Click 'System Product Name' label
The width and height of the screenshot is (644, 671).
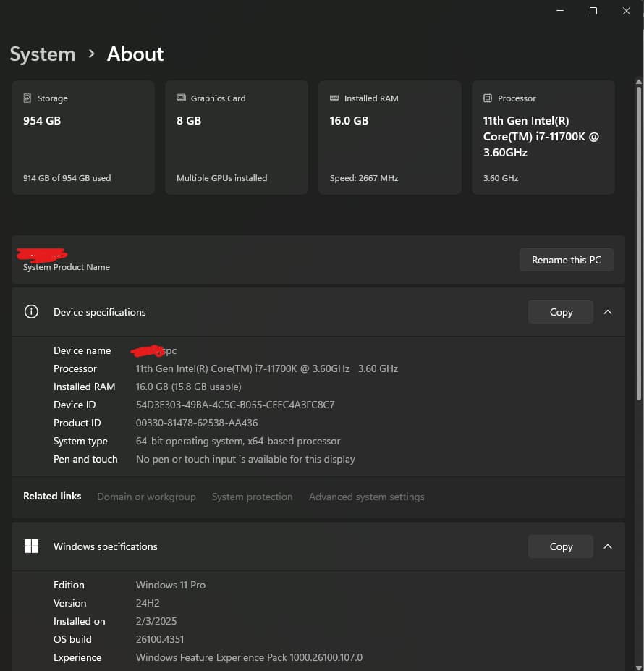pyautogui.click(x=67, y=267)
